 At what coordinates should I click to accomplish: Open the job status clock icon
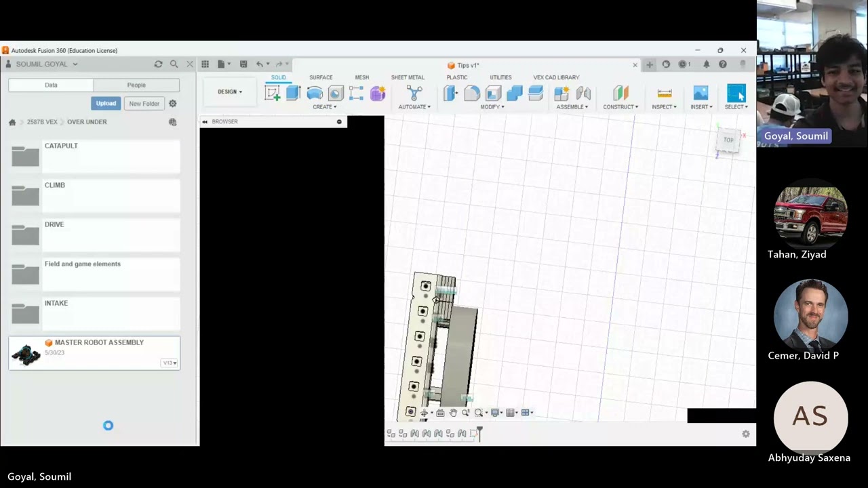click(684, 64)
